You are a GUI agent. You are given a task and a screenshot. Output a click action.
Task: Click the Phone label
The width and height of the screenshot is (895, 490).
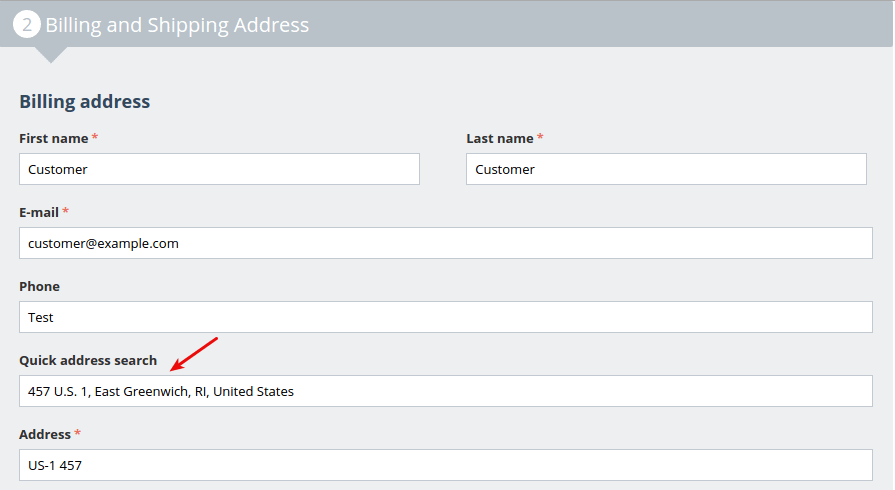39,286
